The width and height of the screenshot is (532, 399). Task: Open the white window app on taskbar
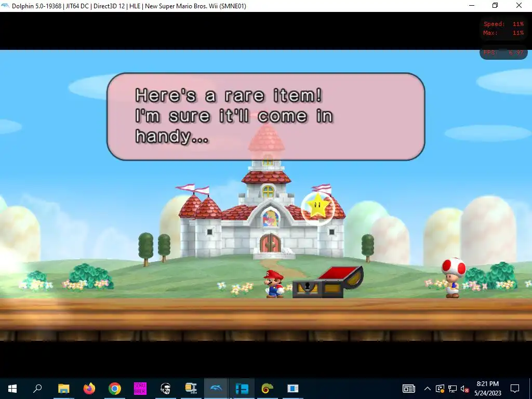tap(293, 389)
